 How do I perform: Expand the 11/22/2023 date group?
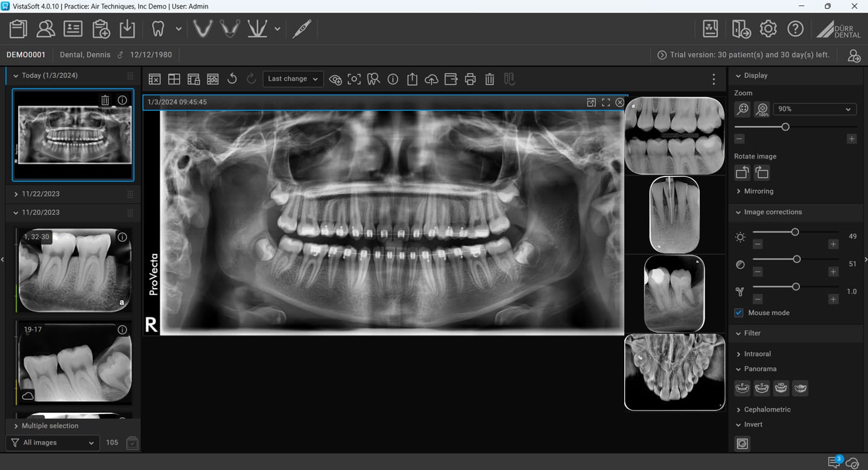pyautogui.click(x=40, y=194)
